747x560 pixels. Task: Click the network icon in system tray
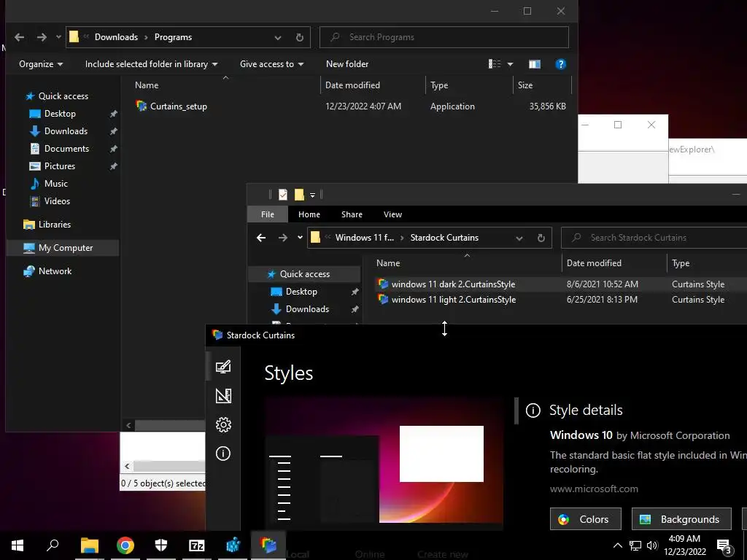coord(635,545)
